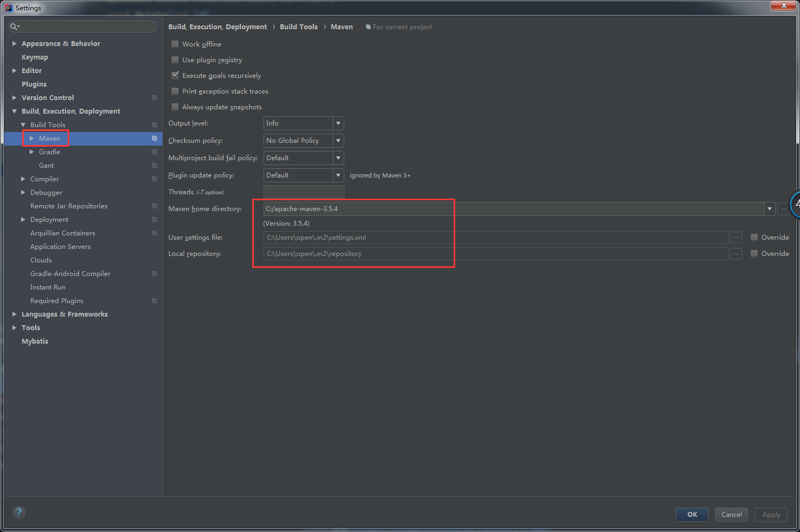Click project-level icon beside Deployment
The image size is (800, 532).
(x=154, y=220)
